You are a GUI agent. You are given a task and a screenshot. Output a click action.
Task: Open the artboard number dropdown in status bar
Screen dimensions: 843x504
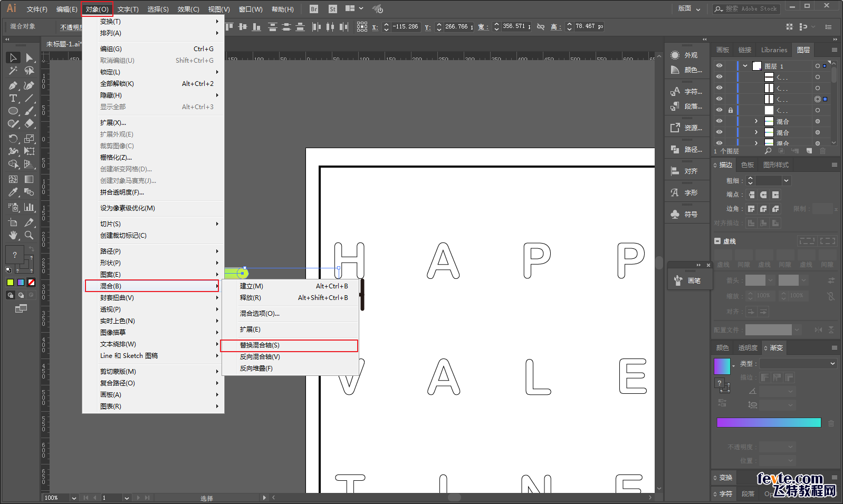coord(127,498)
